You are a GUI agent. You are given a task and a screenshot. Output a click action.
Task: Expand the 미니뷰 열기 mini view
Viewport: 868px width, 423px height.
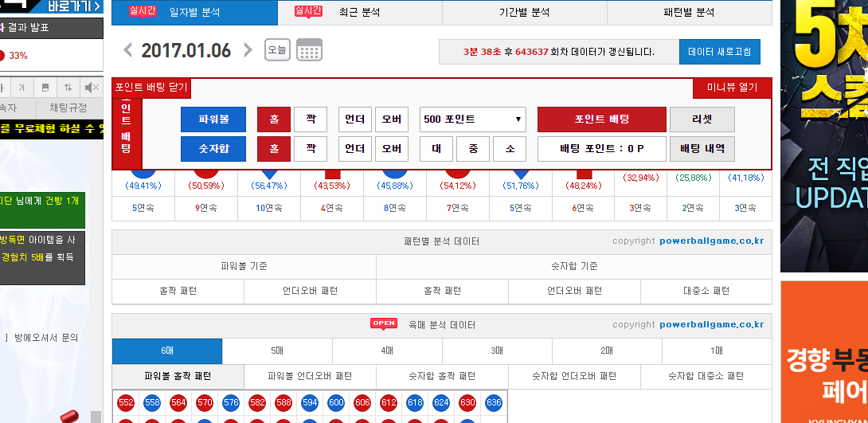coord(732,88)
